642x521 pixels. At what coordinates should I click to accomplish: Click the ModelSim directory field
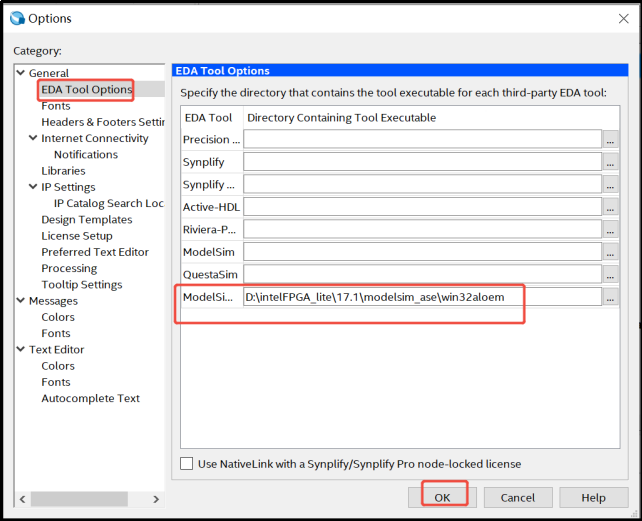tap(422, 252)
